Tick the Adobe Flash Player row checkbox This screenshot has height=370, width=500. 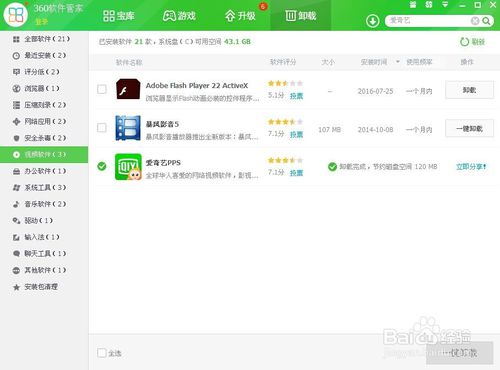point(102,89)
